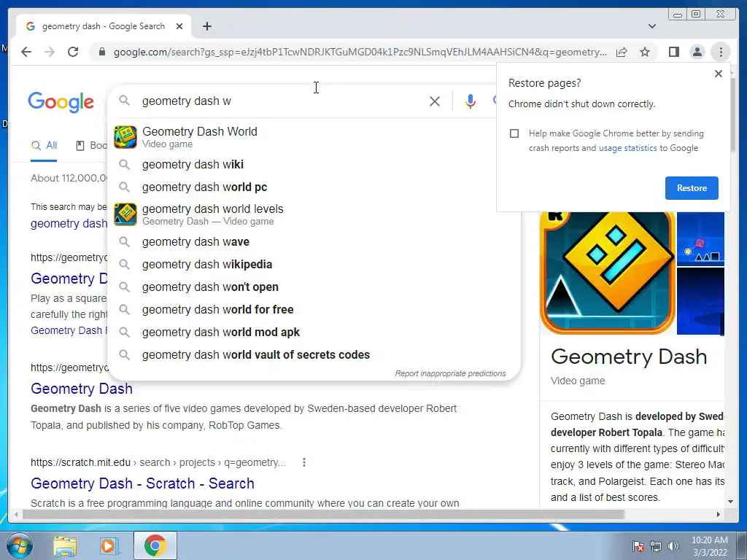Launch Windows Media Player from taskbar

(109, 545)
